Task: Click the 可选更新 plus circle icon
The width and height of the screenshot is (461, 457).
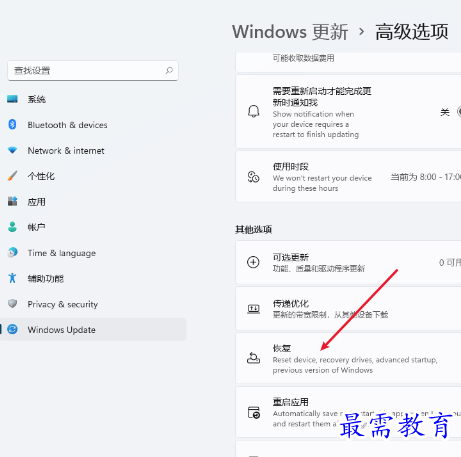Action: [253, 262]
